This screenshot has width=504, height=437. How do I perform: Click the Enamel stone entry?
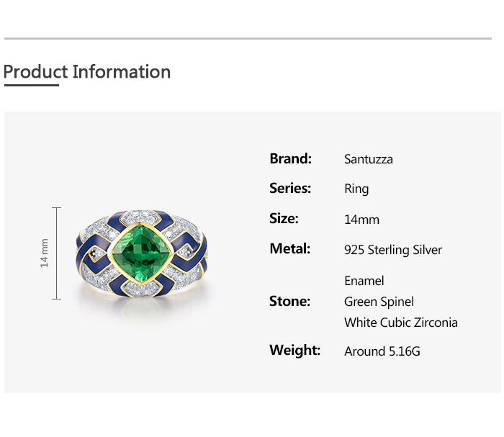tap(364, 281)
